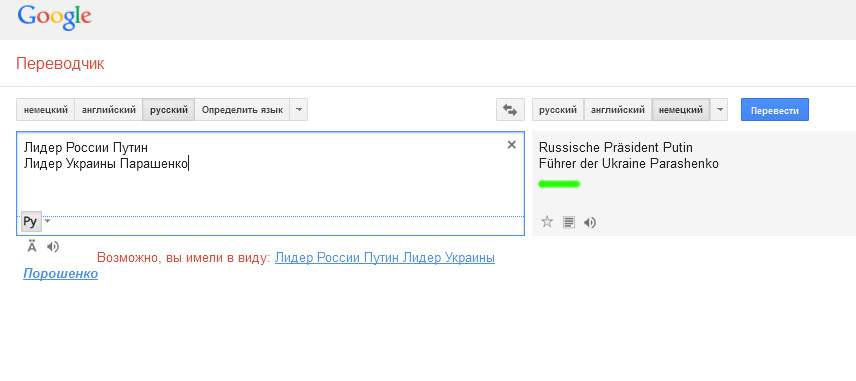Select source language русский
Viewport: 856px width, 381px height.
click(169, 110)
